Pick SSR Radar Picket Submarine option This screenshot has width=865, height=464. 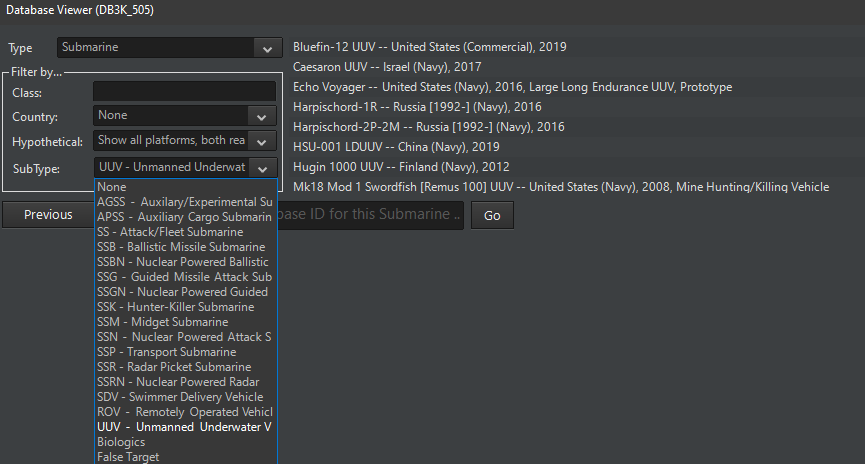185,367
